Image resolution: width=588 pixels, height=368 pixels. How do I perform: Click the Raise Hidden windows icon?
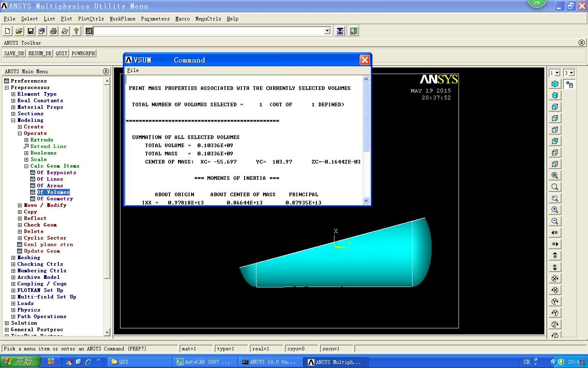pyautogui.click(x=340, y=31)
